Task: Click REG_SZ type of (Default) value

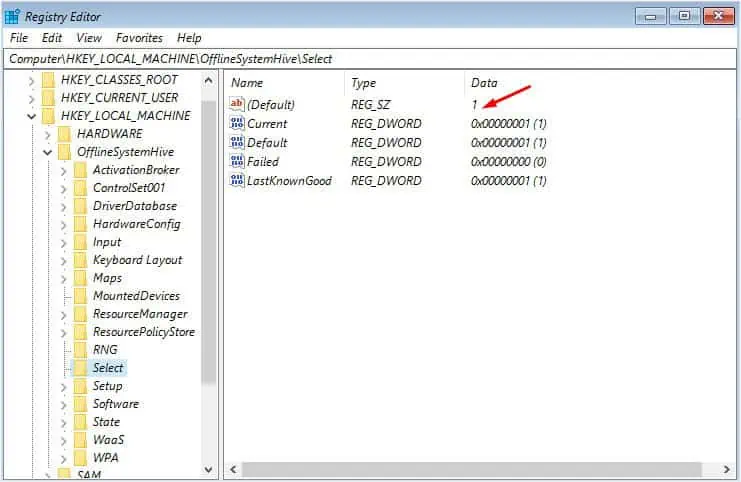Action: [x=370, y=104]
